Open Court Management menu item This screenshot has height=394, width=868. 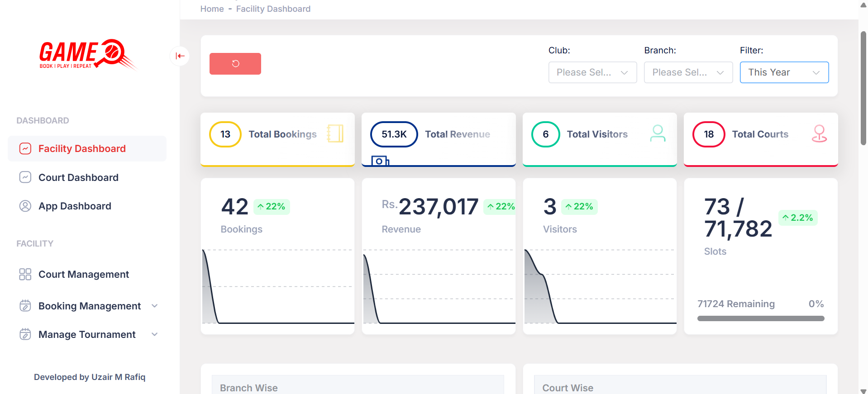click(x=87, y=274)
